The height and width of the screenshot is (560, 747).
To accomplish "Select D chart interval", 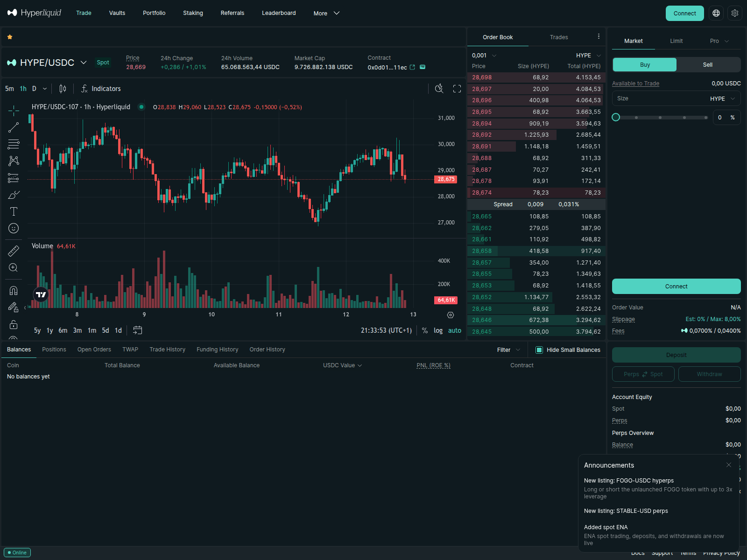I will (x=34, y=89).
